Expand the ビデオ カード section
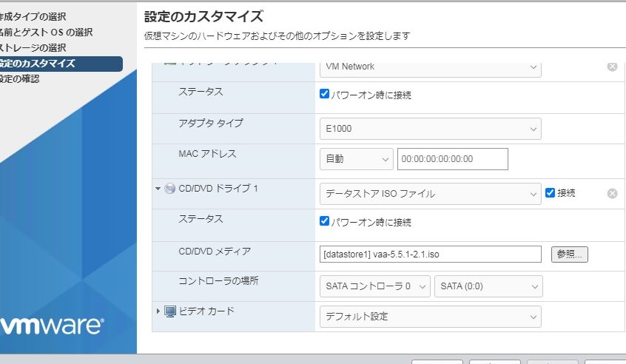This screenshot has width=626, height=364. click(158, 311)
